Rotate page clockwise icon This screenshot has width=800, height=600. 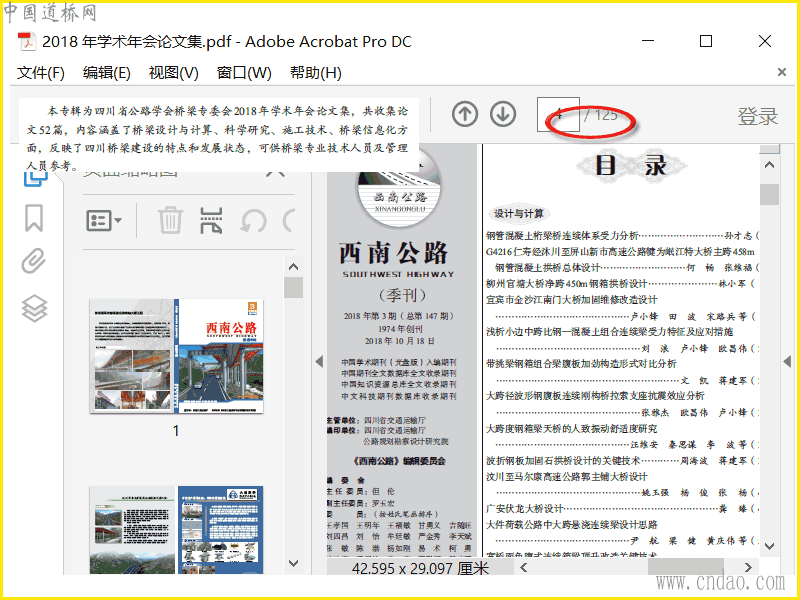point(289,220)
